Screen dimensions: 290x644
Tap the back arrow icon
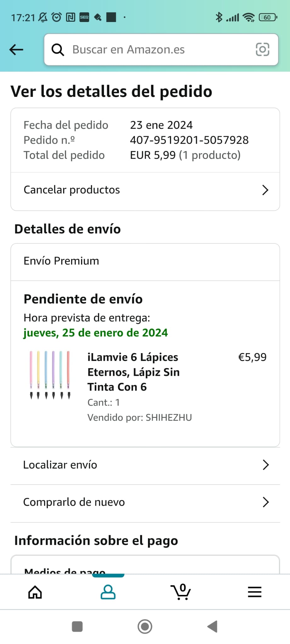(x=16, y=50)
